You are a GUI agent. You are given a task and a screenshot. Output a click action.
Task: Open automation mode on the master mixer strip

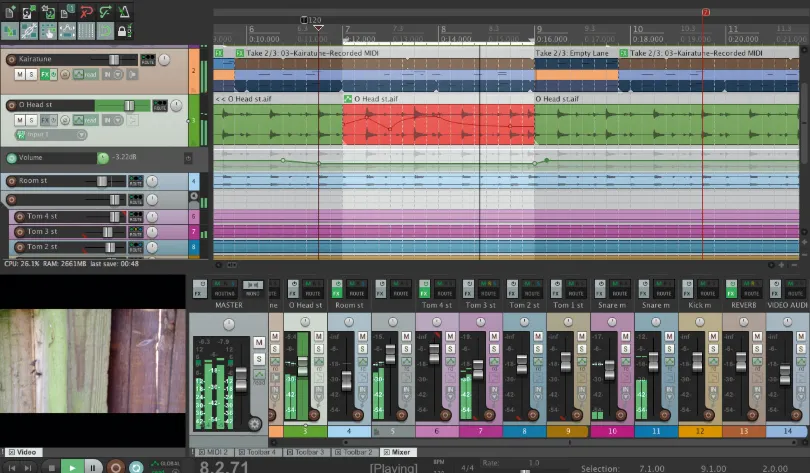(x=259, y=376)
